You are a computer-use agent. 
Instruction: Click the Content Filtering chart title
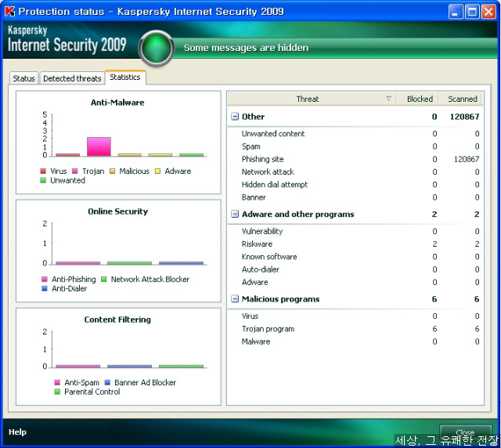pyautogui.click(x=117, y=320)
